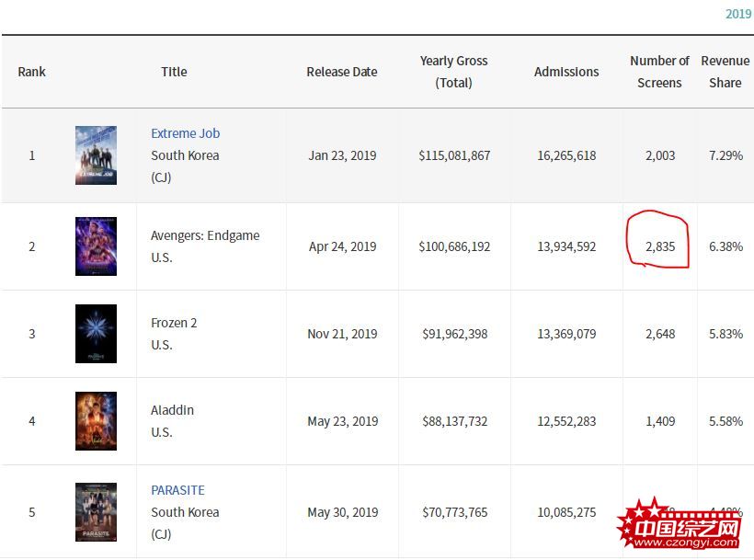Click the Extreme Job poster thumbnail

pos(96,155)
